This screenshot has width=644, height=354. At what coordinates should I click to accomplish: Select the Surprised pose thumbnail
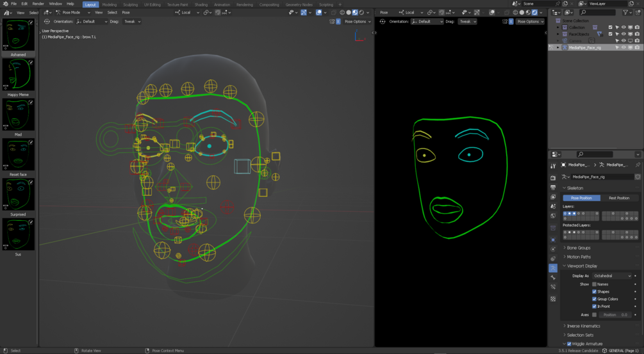click(x=18, y=195)
